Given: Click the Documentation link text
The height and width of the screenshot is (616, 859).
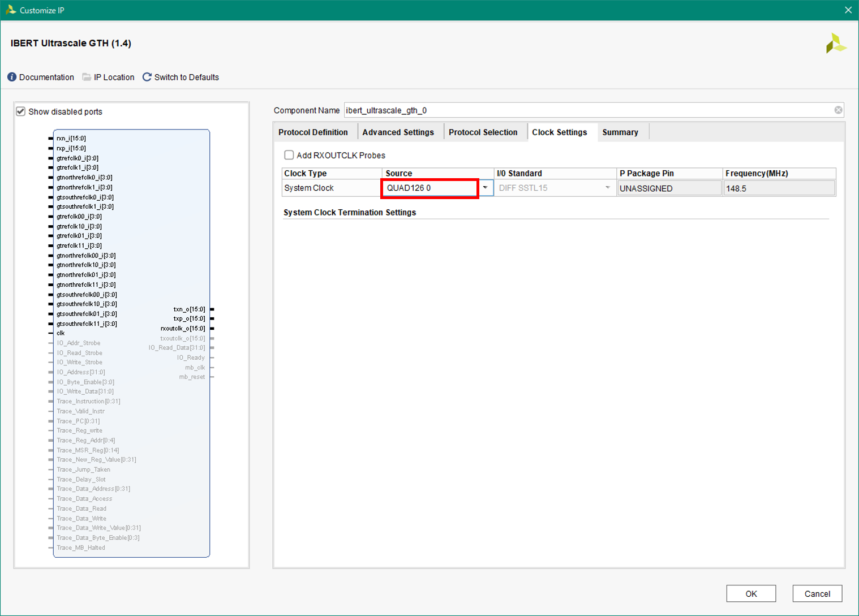Looking at the screenshot, I should pyautogui.click(x=46, y=77).
